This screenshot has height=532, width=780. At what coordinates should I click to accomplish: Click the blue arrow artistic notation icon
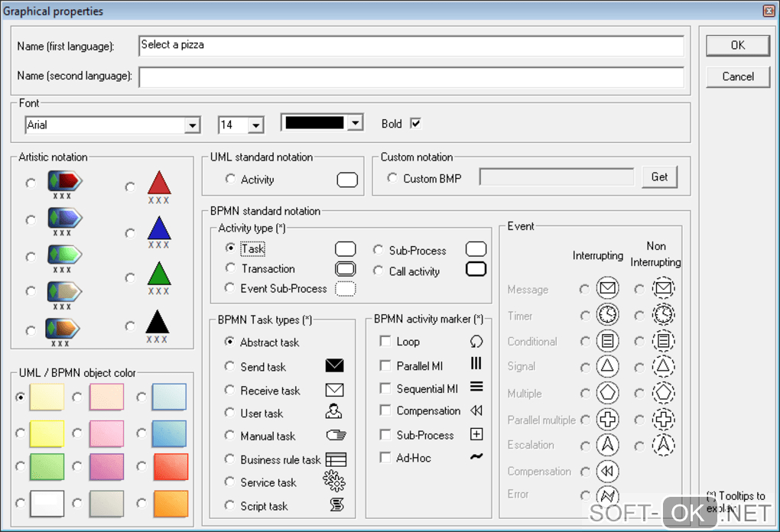pyautogui.click(x=65, y=218)
